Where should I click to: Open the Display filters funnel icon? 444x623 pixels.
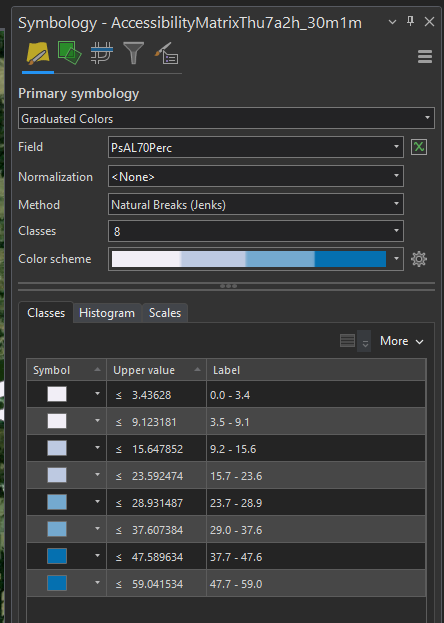pyautogui.click(x=133, y=53)
